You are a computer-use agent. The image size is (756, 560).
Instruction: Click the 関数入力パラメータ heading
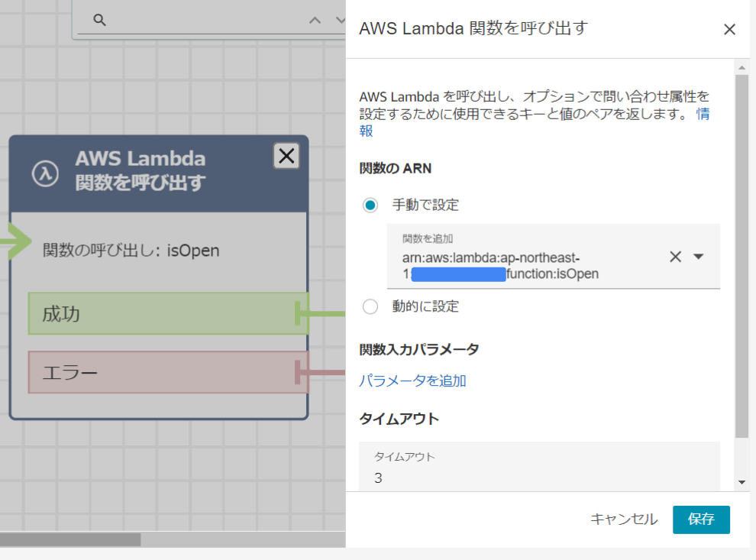[419, 349]
